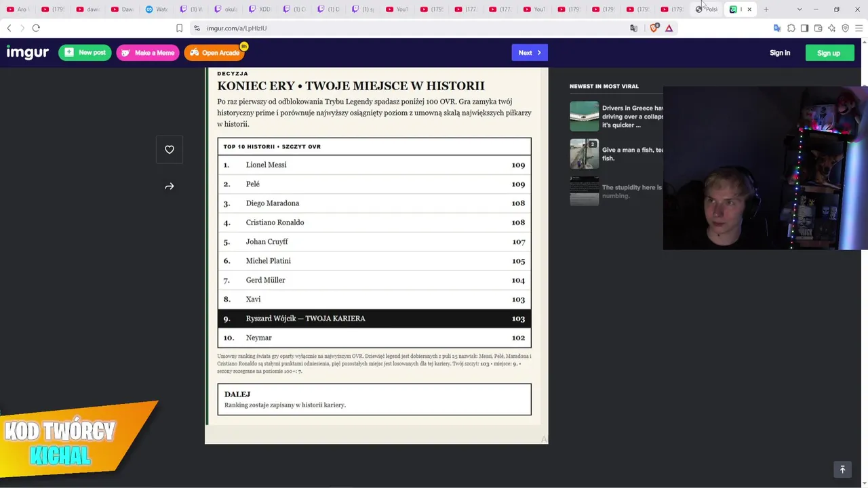Select the Lionel Messi ranking row
This screenshot has height=488, width=868.
[x=374, y=165]
